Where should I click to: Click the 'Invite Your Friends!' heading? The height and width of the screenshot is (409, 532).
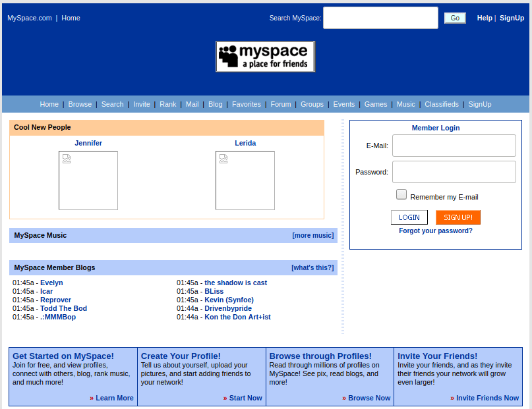[x=437, y=356]
